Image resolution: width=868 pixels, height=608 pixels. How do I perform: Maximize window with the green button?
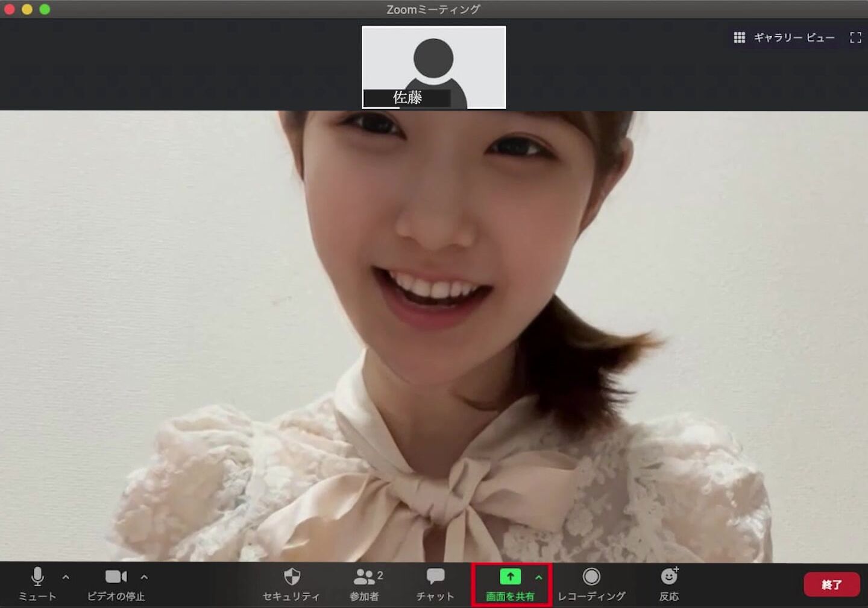pos(45,9)
